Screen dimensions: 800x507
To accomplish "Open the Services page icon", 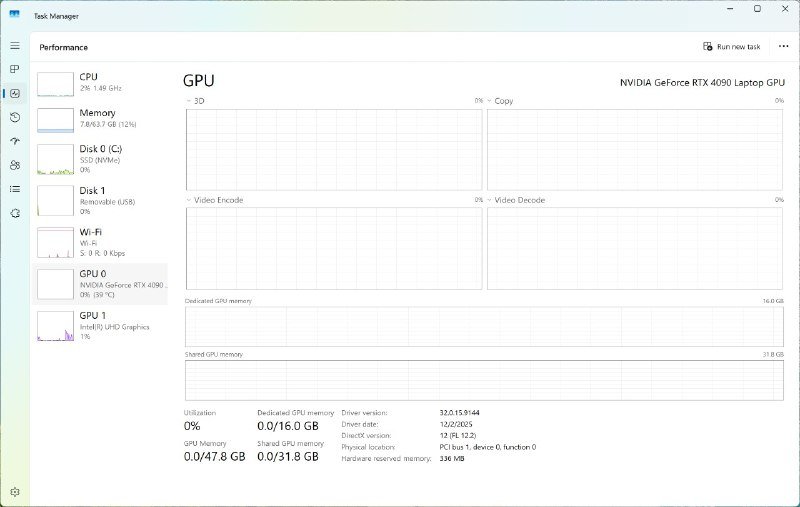I will [15, 213].
